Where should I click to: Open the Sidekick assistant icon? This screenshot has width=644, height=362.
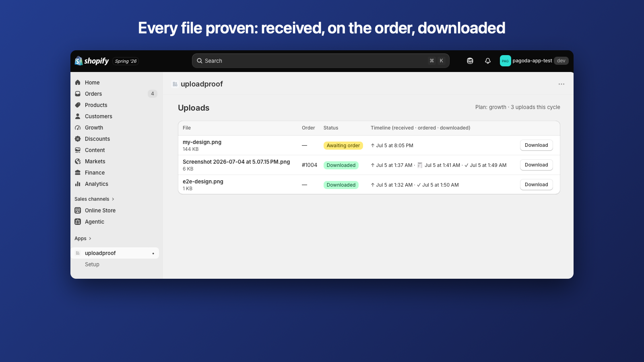(470, 61)
